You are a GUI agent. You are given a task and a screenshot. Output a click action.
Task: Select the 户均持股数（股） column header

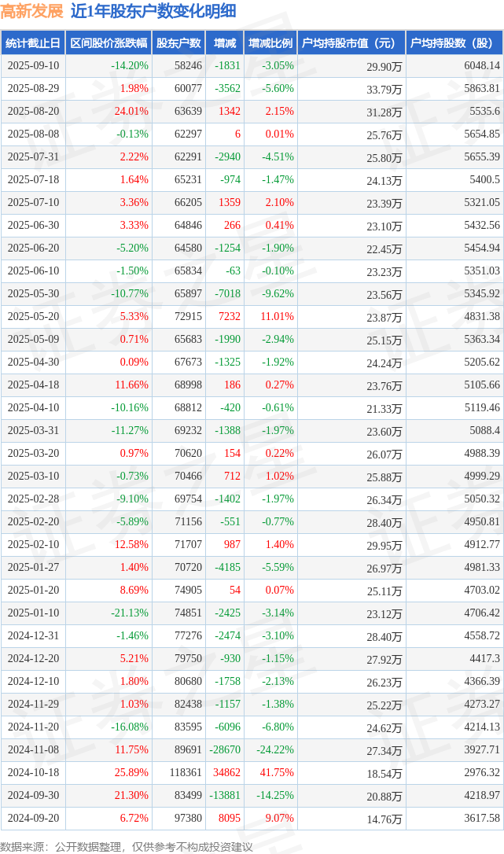(x=455, y=43)
